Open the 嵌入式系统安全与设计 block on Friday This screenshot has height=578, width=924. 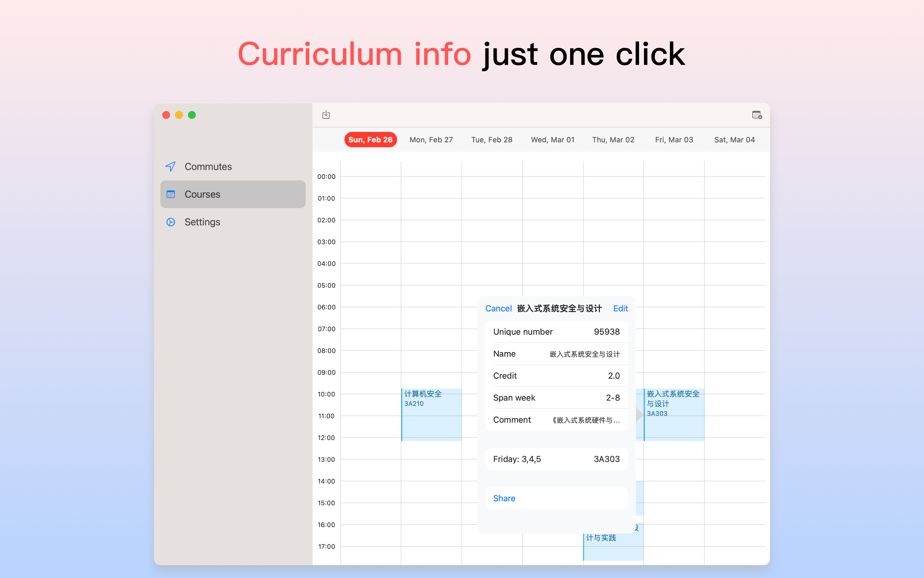(x=674, y=414)
